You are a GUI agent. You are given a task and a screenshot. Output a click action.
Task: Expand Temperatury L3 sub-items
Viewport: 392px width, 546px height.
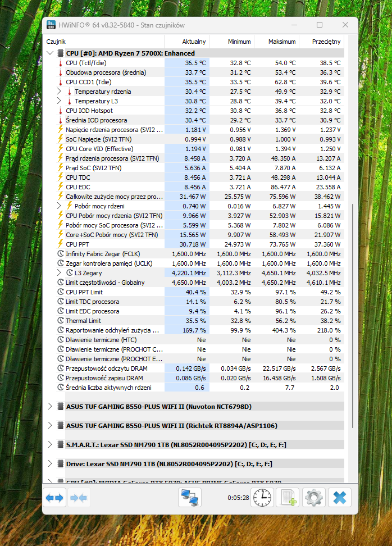59,101
